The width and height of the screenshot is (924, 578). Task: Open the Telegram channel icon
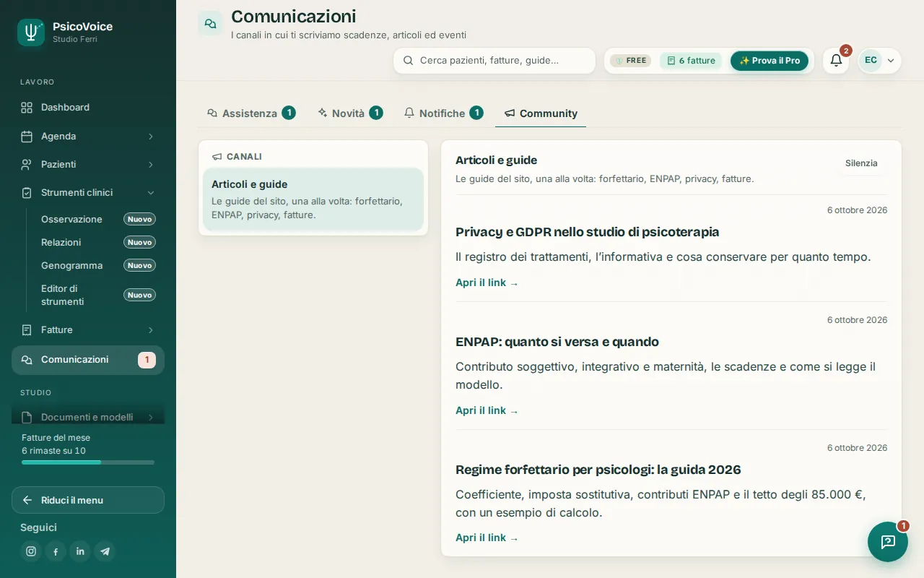click(x=105, y=551)
